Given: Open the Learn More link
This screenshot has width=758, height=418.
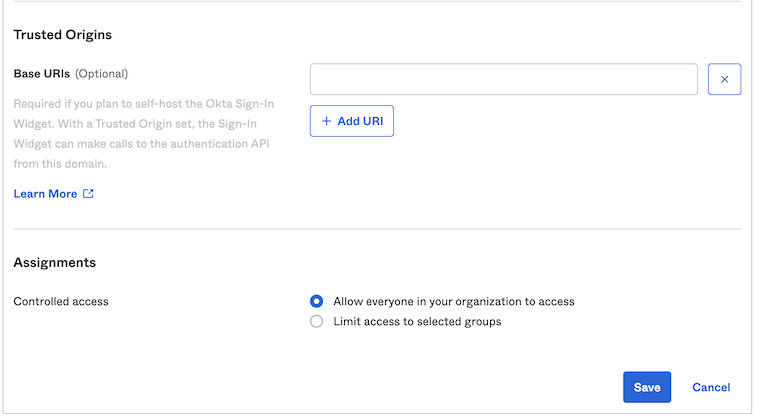Looking at the screenshot, I should 45,194.
